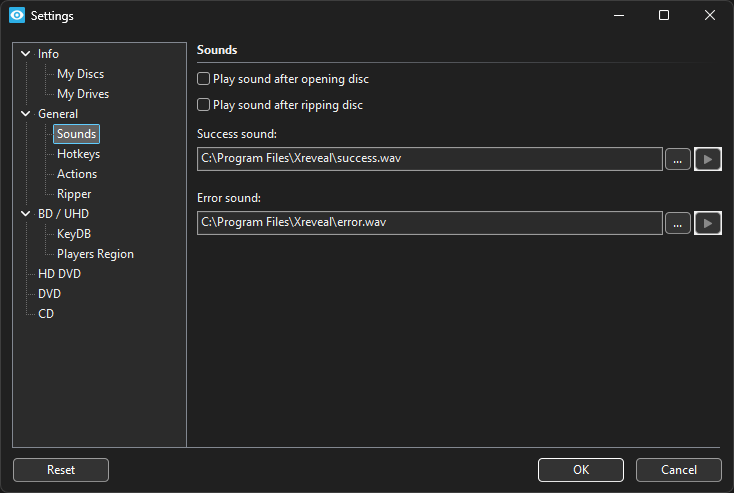This screenshot has height=493, width=734.
Task: Confirm settings with OK button
Action: click(x=580, y=470)
